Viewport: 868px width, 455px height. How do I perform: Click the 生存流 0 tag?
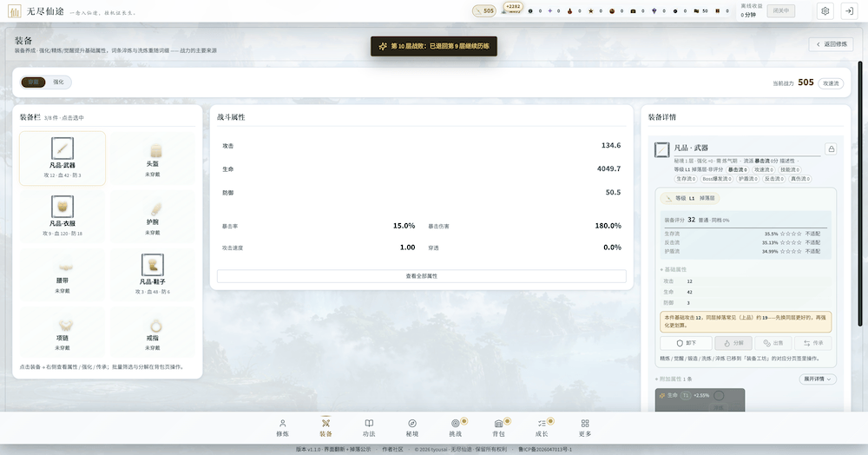pos(687,179)
